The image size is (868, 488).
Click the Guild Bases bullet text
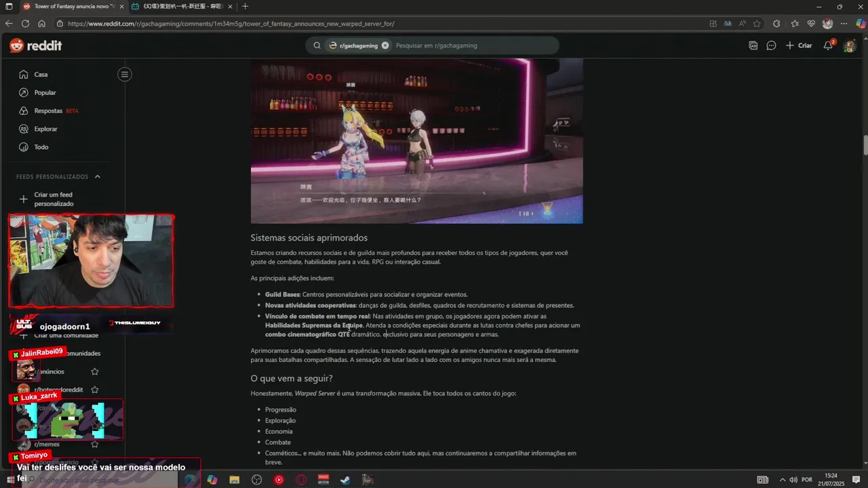(x=366, y=295)
